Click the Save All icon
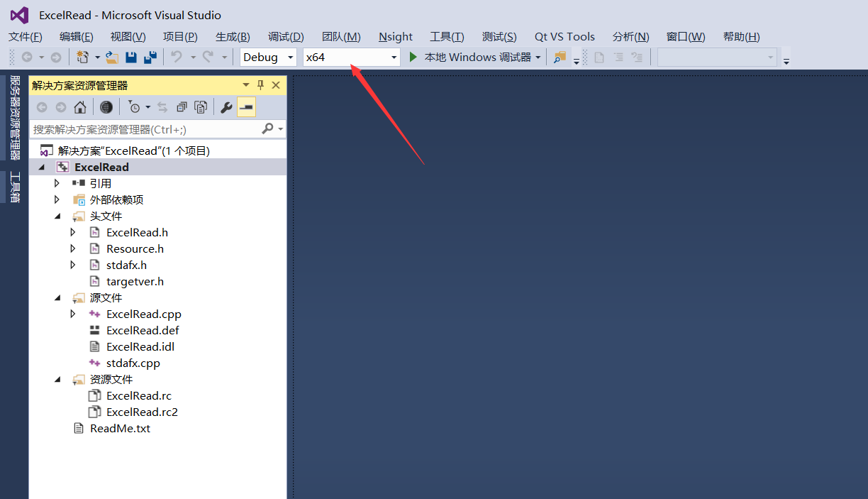Image resolution: width=868 pixels, height=499 pixels. 150,57
